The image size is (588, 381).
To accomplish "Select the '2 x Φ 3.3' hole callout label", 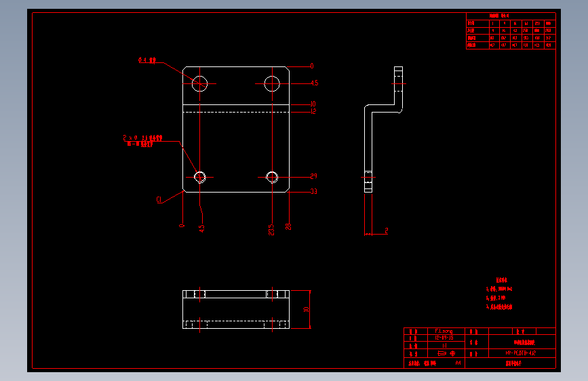I will 142,138.
